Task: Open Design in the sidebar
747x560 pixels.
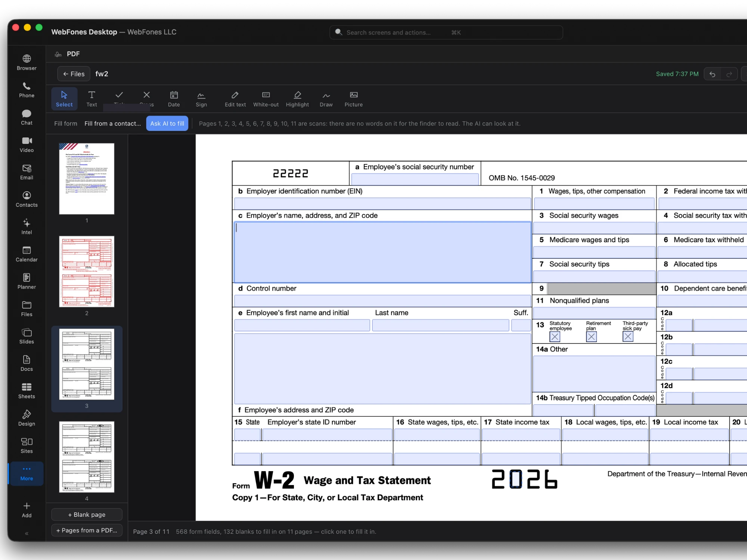Action: coord(27,418)
